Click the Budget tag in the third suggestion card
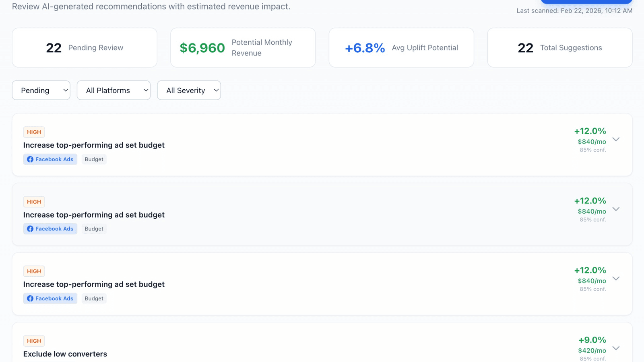644x362 pixels. (x=94, y=298)
